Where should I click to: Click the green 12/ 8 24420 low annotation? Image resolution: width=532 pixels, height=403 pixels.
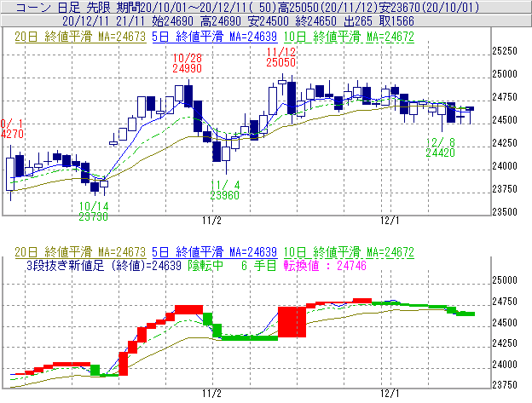[441, 147]
